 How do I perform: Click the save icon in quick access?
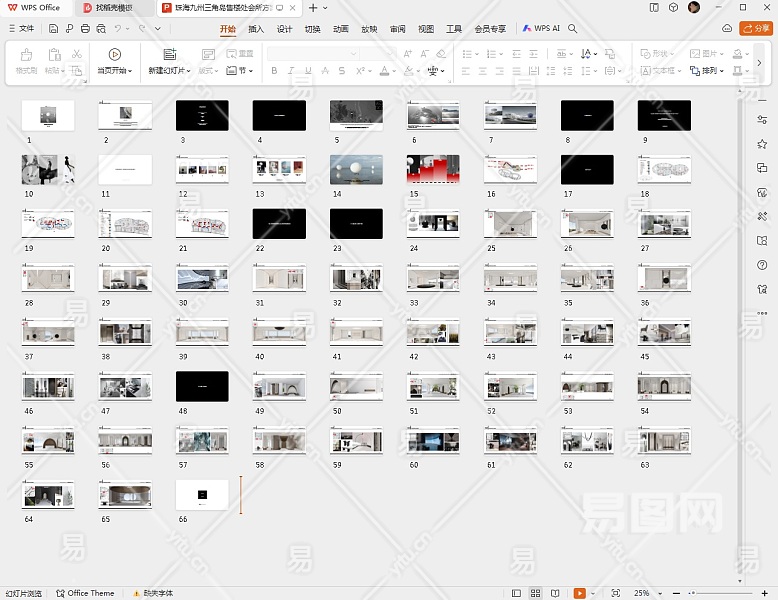pyautogui.click(x=53, y=29)
